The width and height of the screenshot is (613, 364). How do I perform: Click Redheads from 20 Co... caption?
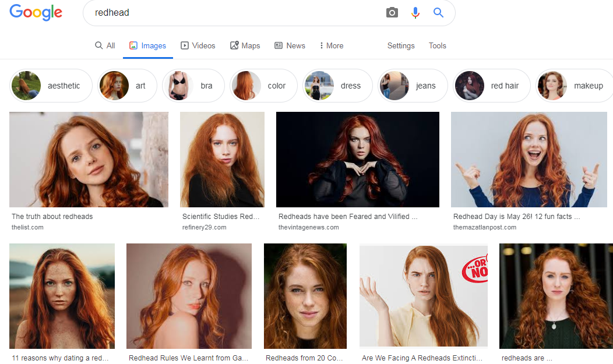click(304, 358)
